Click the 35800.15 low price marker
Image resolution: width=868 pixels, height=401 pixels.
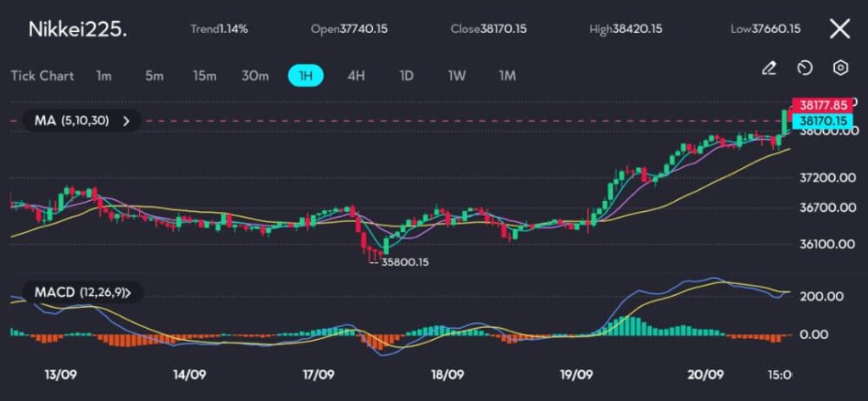coord(405,262)
